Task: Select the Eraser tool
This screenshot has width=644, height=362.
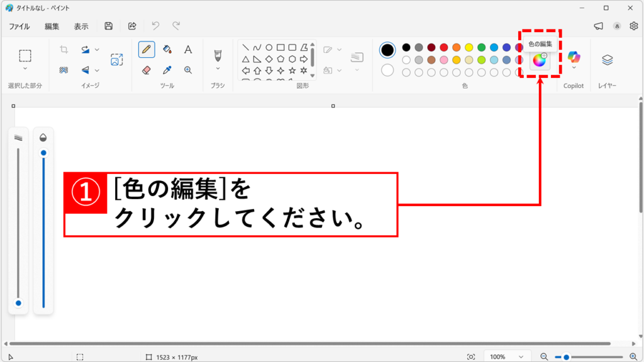Action: 147,70
